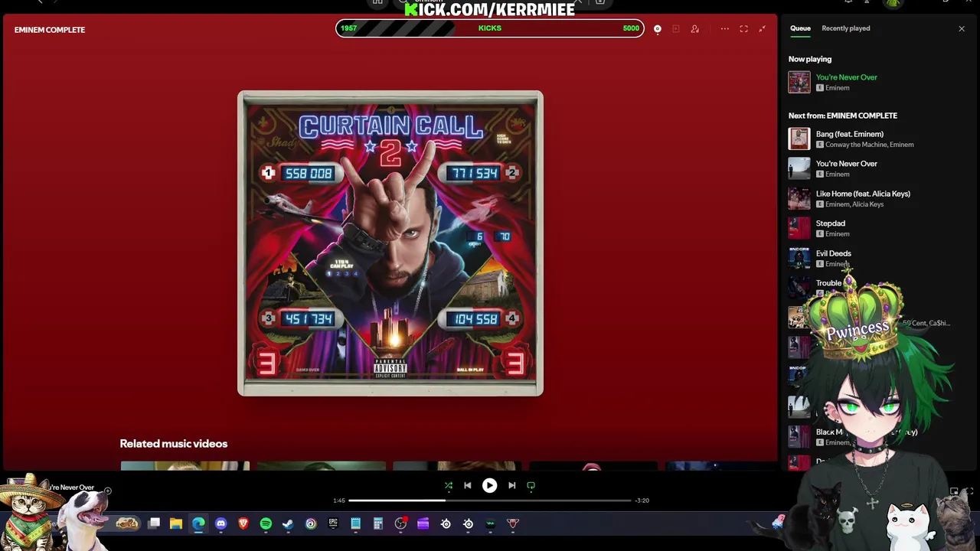Click the now playing small cover thumbnail

799,82
